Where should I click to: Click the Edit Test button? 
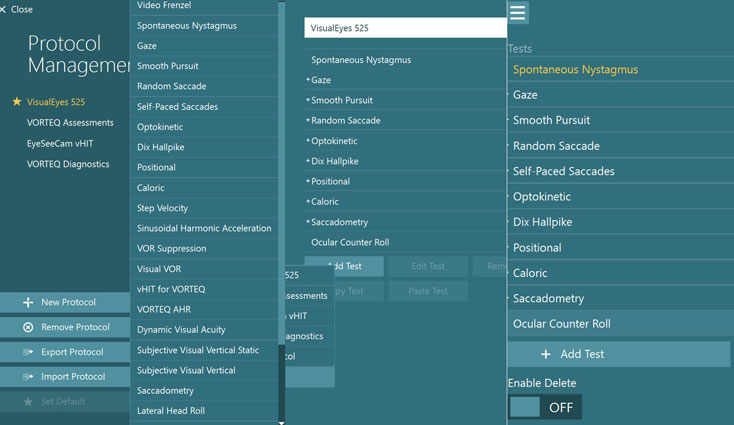pyautogui.click(x=428, y=266)
